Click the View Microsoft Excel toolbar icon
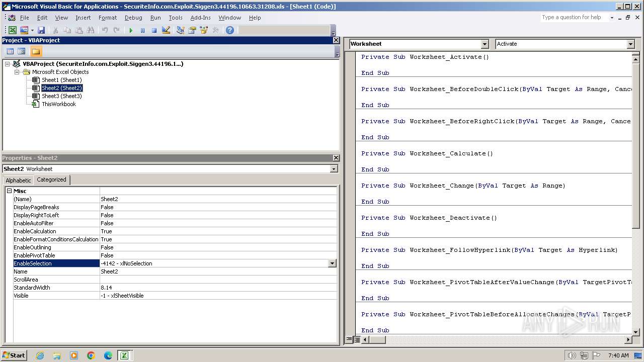 click(x=13, y=30)
